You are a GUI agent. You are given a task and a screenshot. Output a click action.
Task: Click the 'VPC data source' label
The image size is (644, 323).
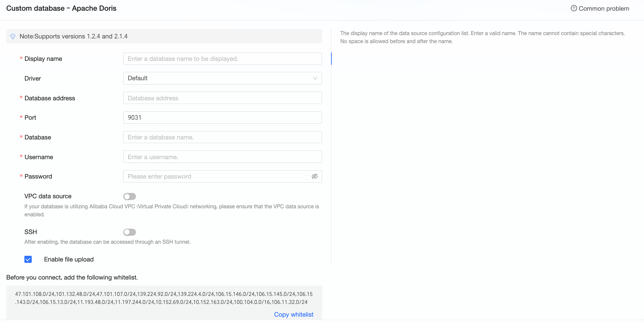tap(48, 196)
